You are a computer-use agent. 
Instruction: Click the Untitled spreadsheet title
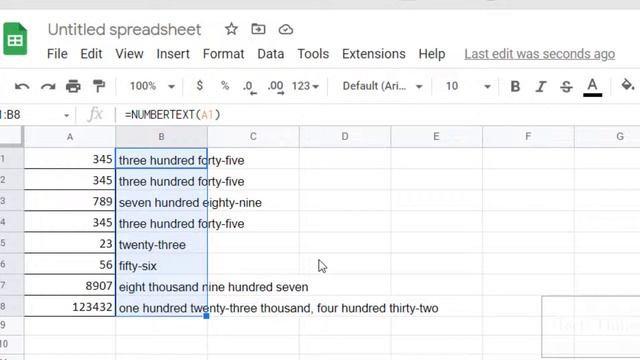click(124, 29)
